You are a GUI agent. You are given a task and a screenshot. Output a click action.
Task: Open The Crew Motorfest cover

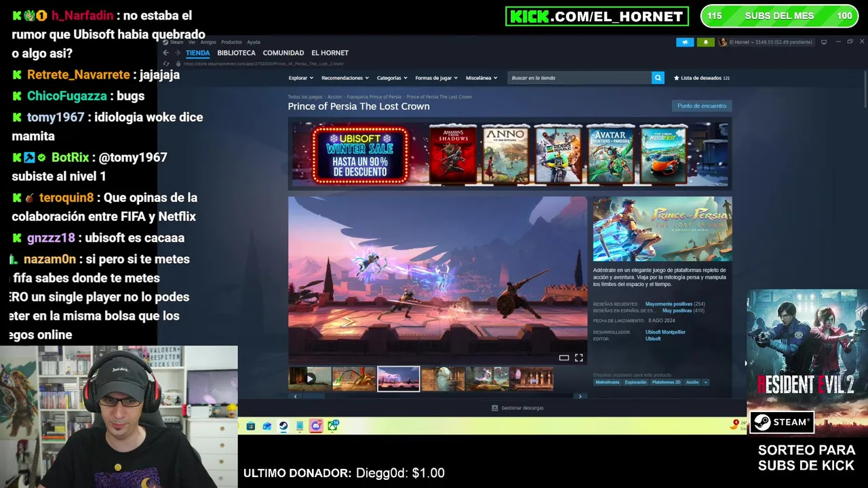[x=663, y=154]
